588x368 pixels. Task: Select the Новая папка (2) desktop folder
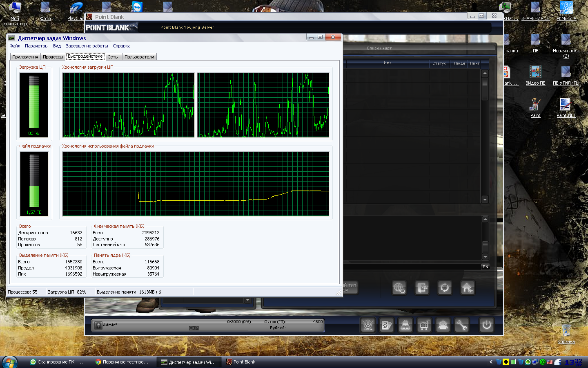pyautogui.click(x=566, y=46)
